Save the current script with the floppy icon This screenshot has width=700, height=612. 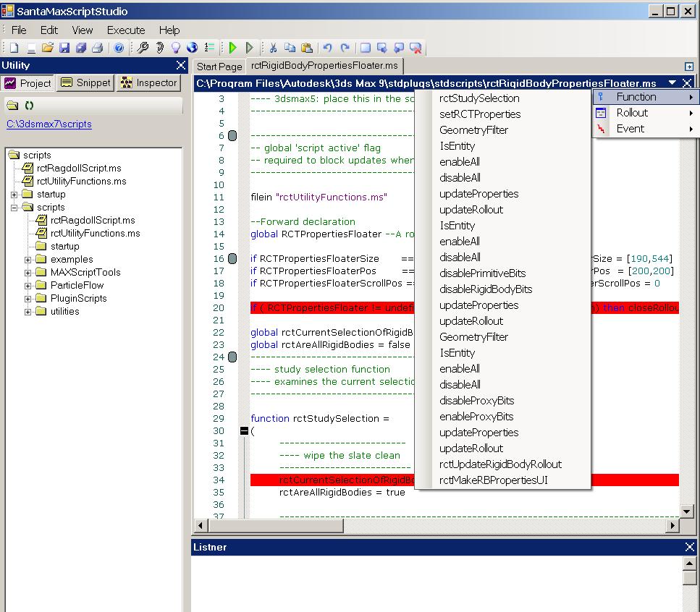[64, 48]
